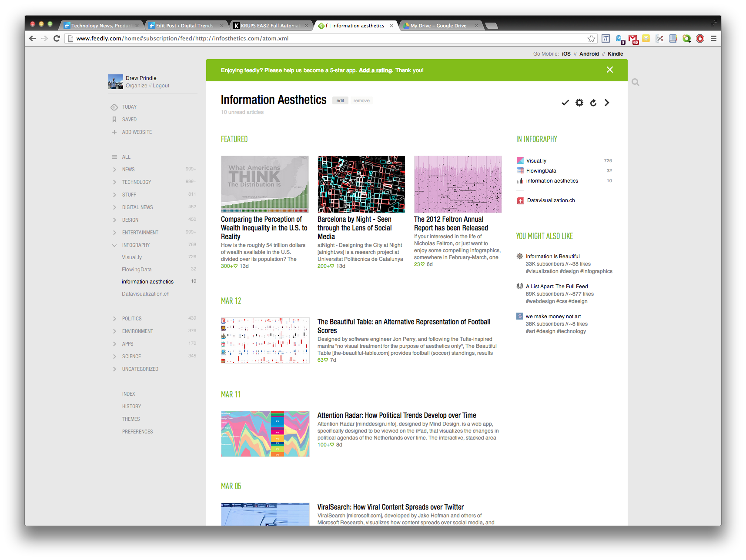The image size is (746, 560).
Task: Open Index in sidebar menu
Action: (x=128, y=394)
